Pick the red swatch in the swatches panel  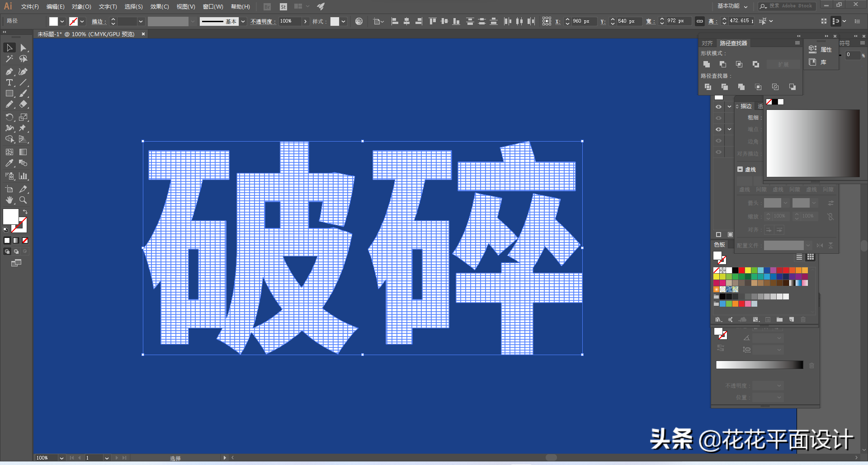742,270
